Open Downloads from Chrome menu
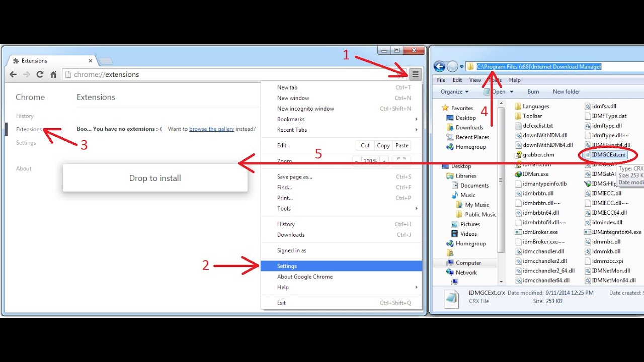 coord(341,235)
